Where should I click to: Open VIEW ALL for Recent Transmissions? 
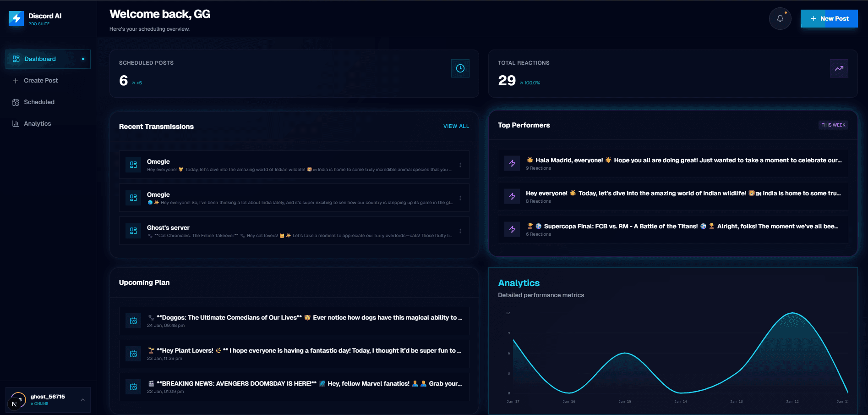456,126
